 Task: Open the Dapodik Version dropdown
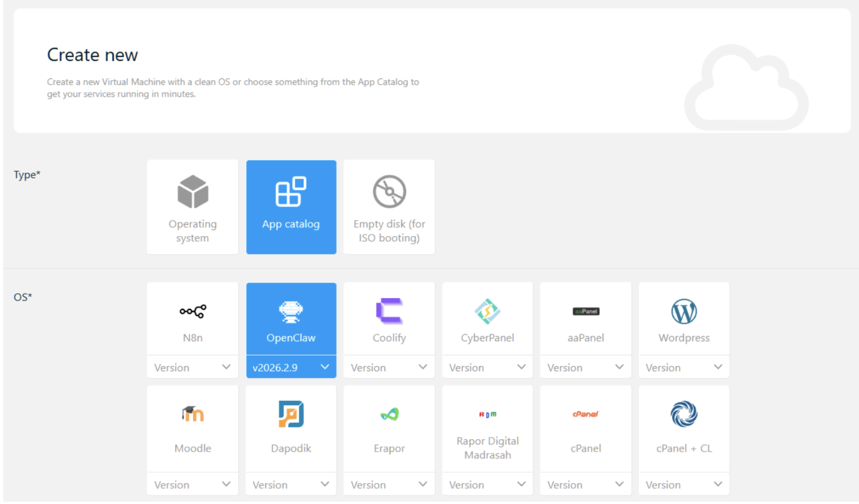click(x=291, y=484)
